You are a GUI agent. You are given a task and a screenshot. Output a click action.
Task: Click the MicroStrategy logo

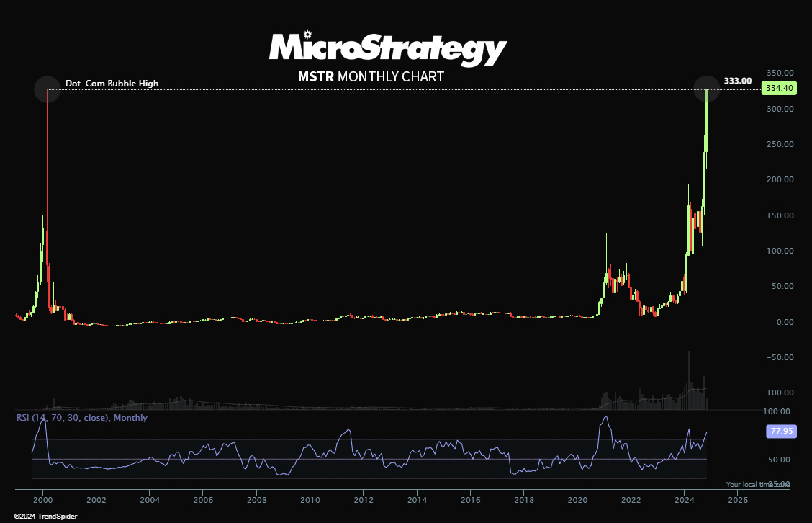(388, 48)
